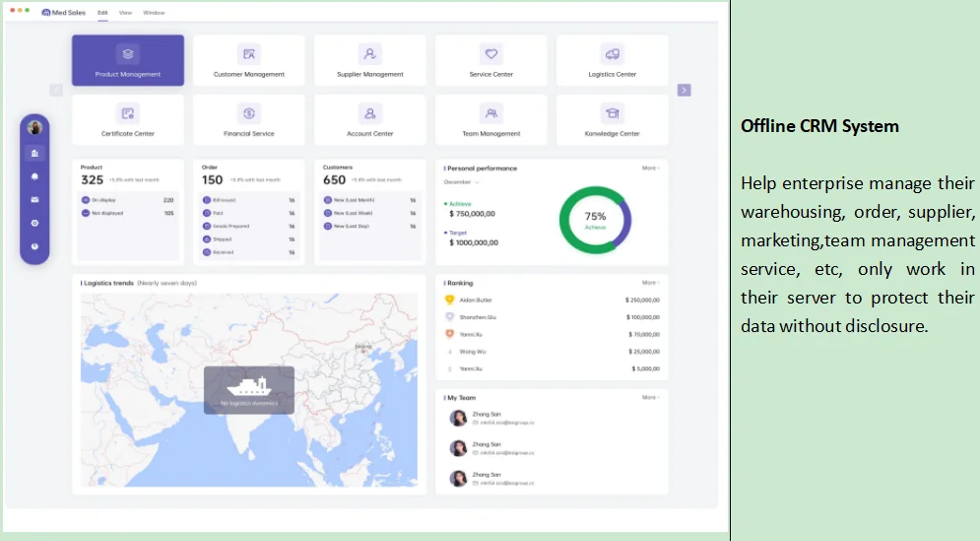Viewport: 980px width, 541px height.
Task: Click the 75% Achieve label in donut
Action: point(595,220)
